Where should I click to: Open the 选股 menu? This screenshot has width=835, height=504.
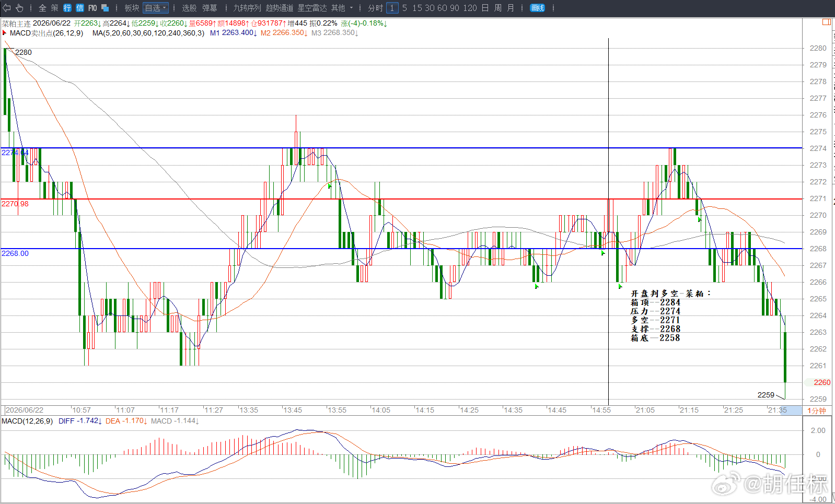click(x=189, y=8)
